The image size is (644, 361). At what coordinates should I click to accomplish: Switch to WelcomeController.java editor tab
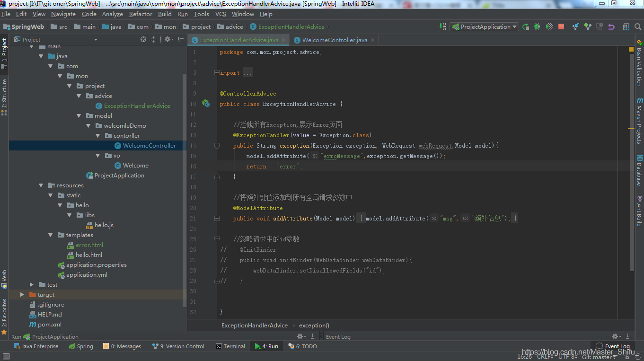[x=335, y=40]
